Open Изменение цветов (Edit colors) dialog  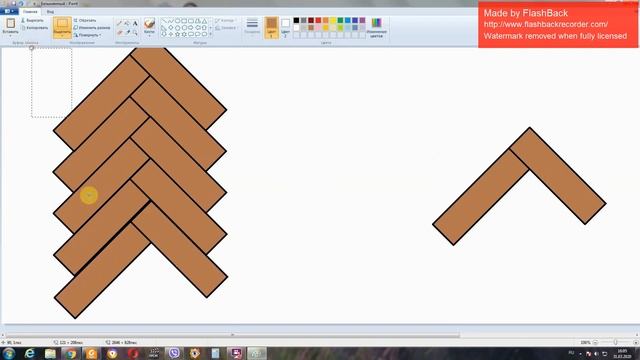coord(376,27)
